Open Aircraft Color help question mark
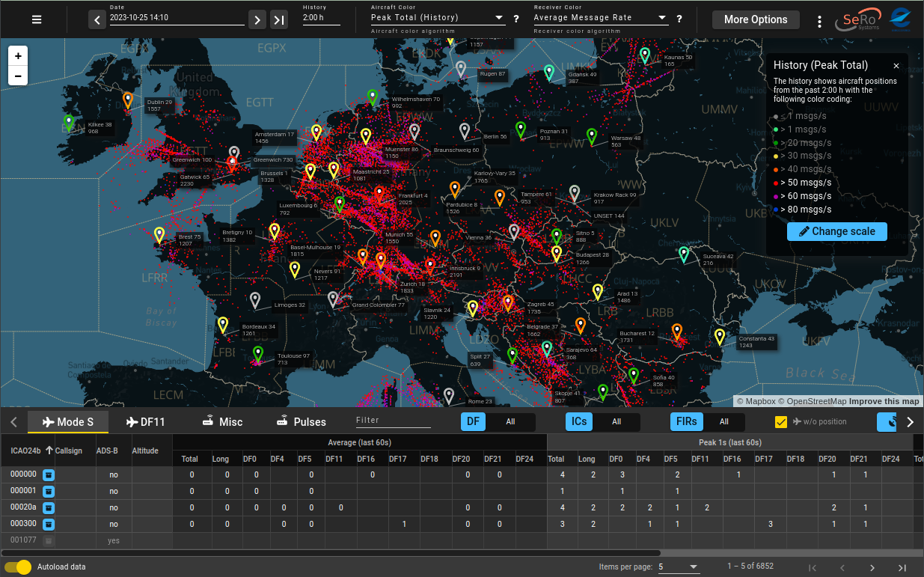Viewport: 924px width, 577px height. [x=515, y=19]
